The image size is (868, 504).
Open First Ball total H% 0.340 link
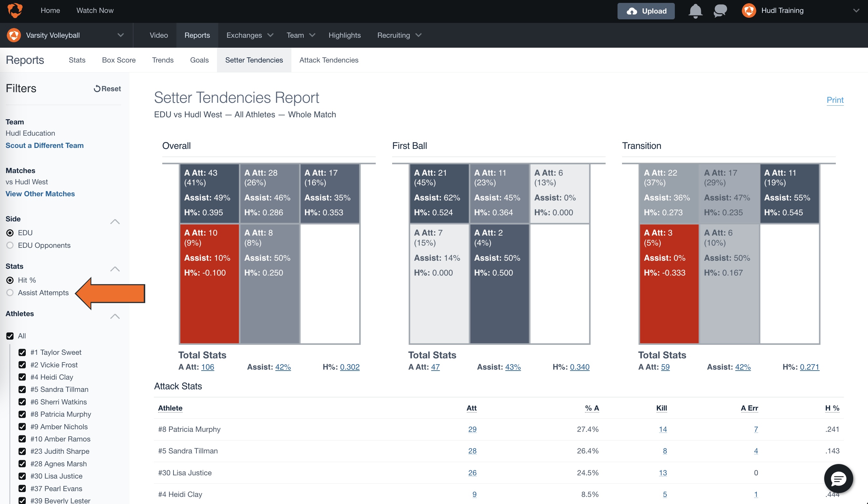pyautogui.click(x=579, y=367)
